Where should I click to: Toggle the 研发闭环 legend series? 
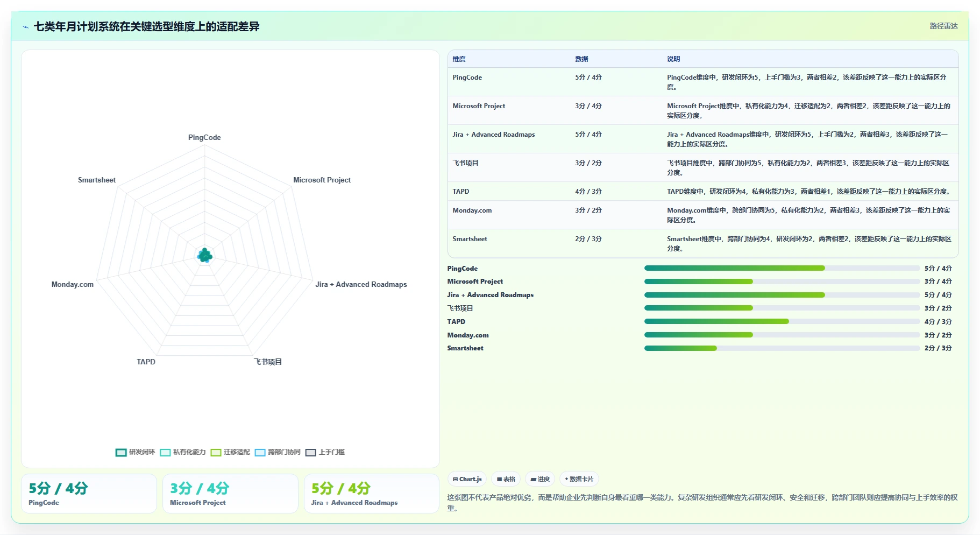(x=136, y=452)
